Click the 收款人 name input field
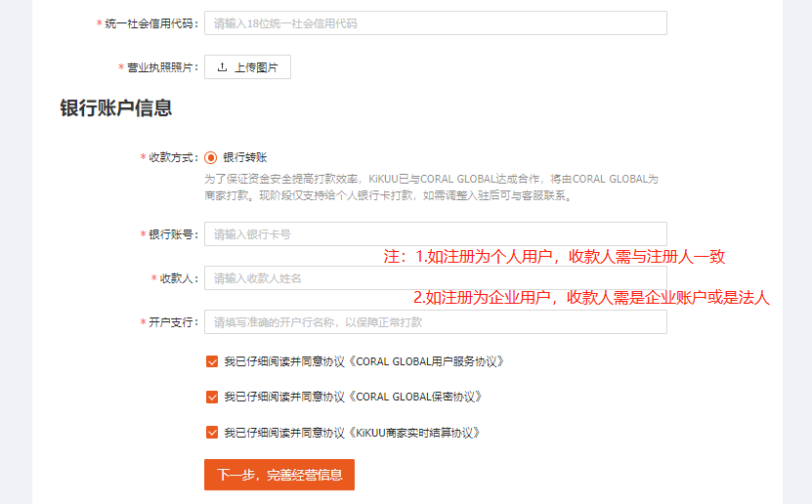The height and width of the screenshot is (504, 812). click(x=436, y=278)
